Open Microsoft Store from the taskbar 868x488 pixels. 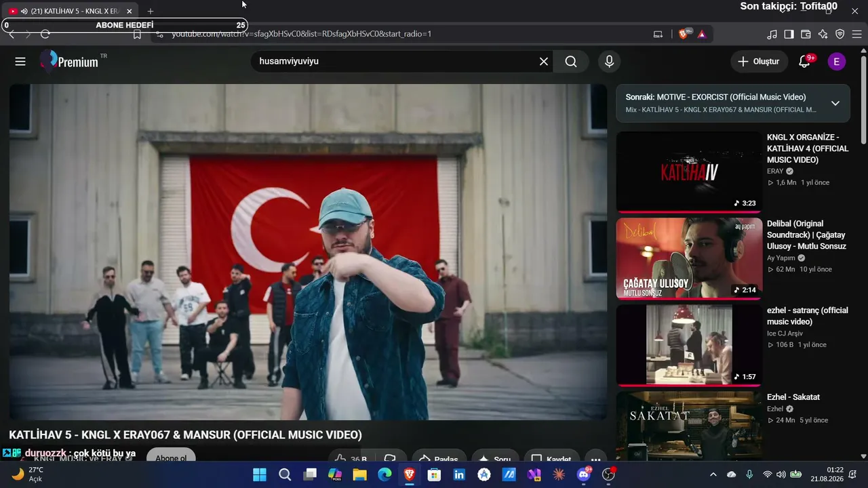(434, 474)
